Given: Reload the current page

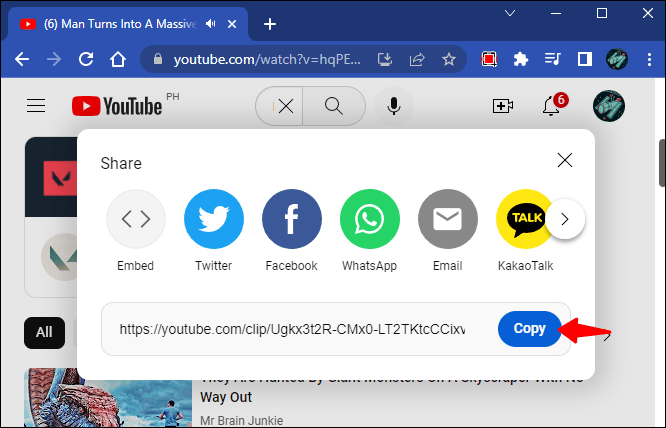Looking at the screenshot, I should [86, 59].
